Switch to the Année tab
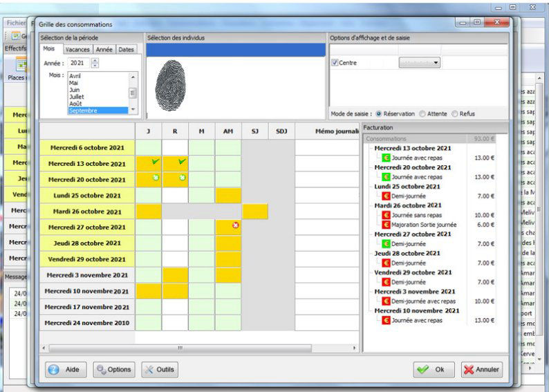Image resolution: width=549 pixels, height=392 pixels. (x=104, y=49)
